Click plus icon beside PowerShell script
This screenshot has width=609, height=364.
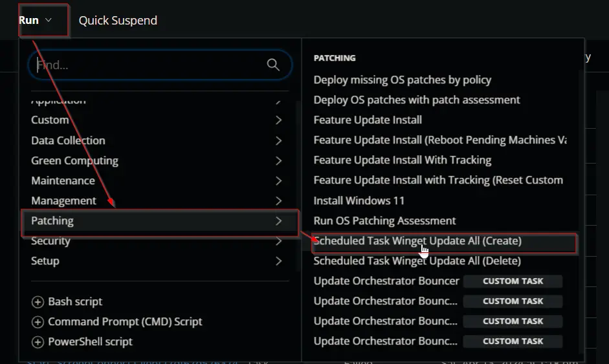click(x=38, y=342)
